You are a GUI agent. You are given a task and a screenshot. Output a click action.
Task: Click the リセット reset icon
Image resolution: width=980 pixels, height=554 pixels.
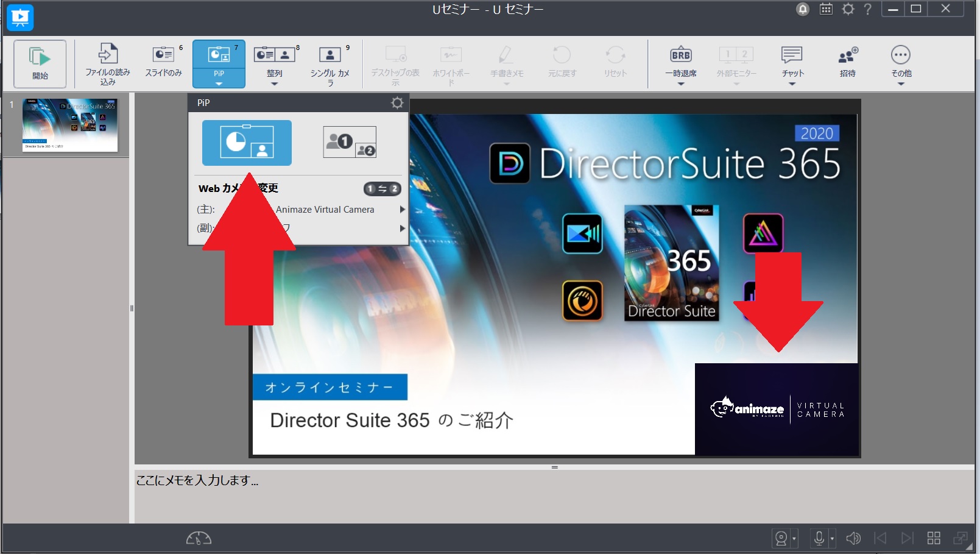[615, 61]
